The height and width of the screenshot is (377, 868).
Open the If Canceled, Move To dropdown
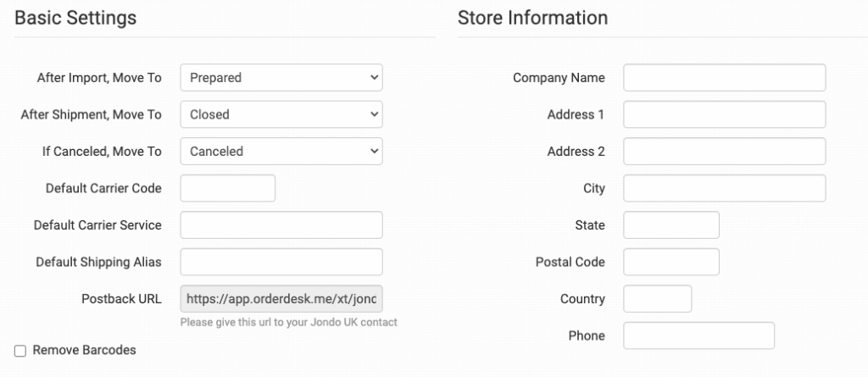[281, 152]
